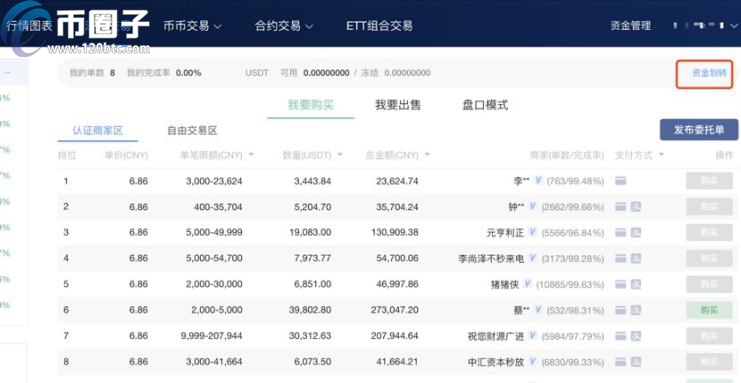Image resolution: width=741 pixels, height=383 pixels.
Task: Click the 发布委托单 button
Action: (x=699, y=130)
